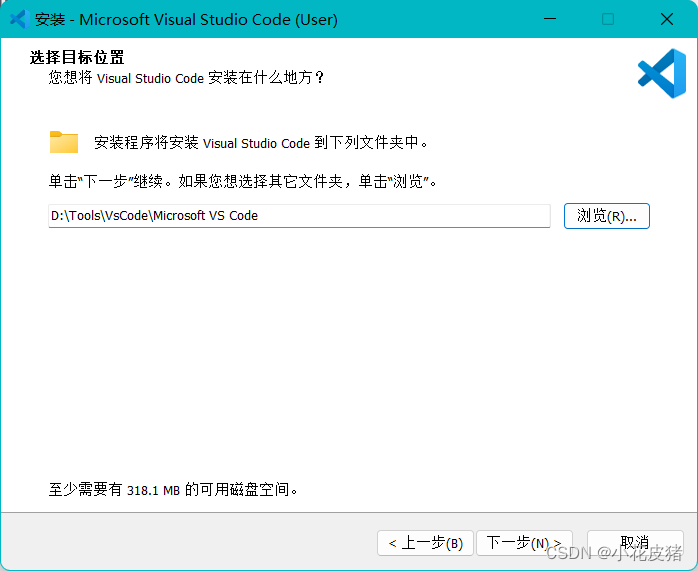This screenshot has width=698, height=571.
Task: Click the yellow folder icon
Action: [x=64, y=142]
